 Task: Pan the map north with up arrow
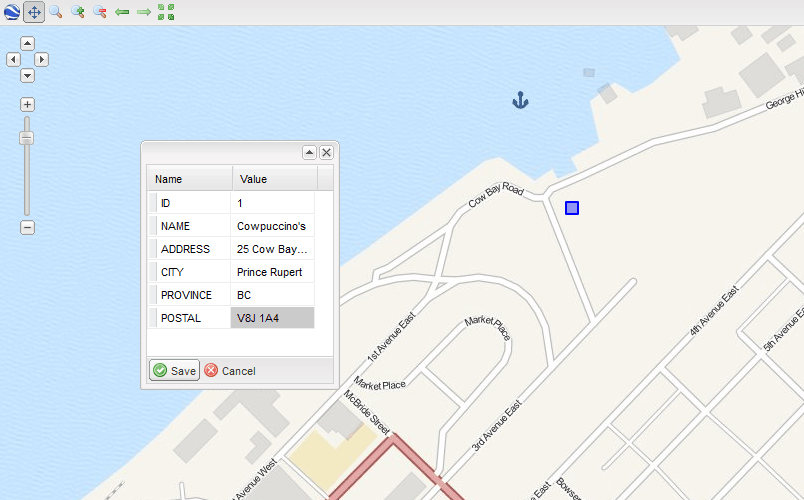coord(28,43)
